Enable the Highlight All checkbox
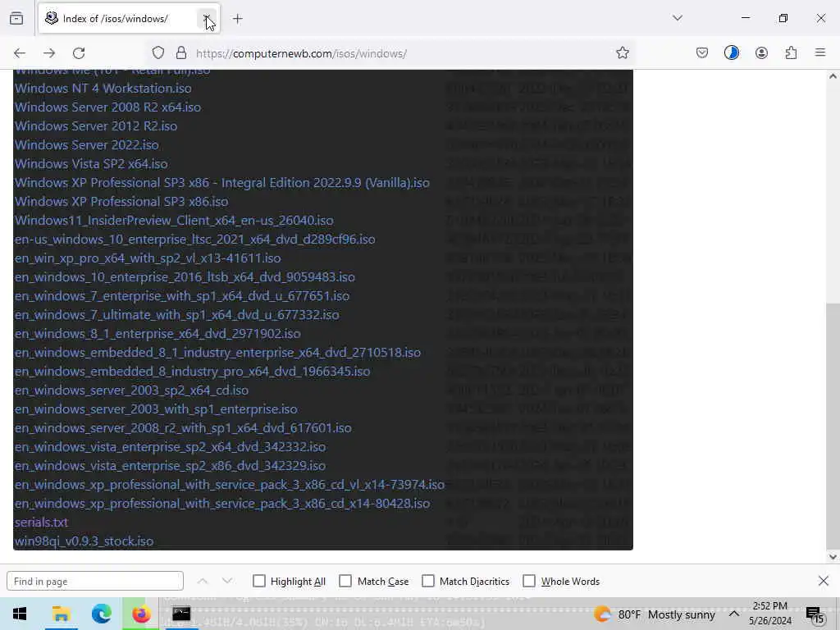This screenshot has width=840, height=630. (258, 582)
